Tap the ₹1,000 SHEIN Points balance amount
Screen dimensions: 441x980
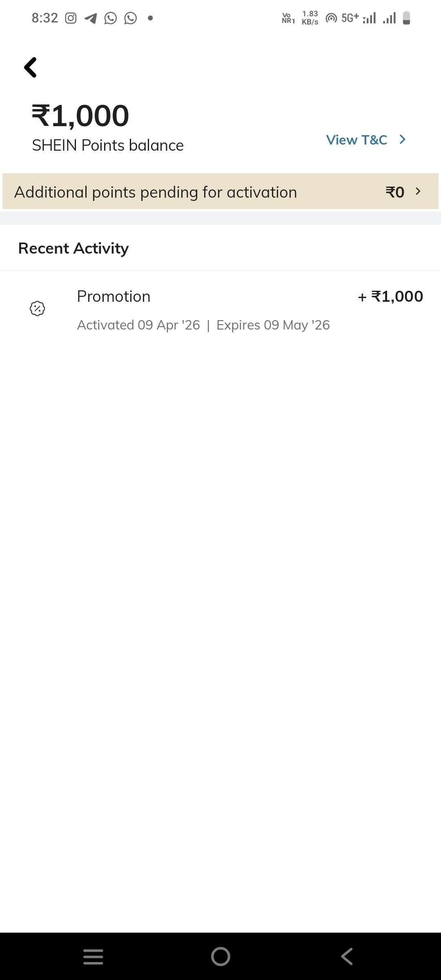80,115
